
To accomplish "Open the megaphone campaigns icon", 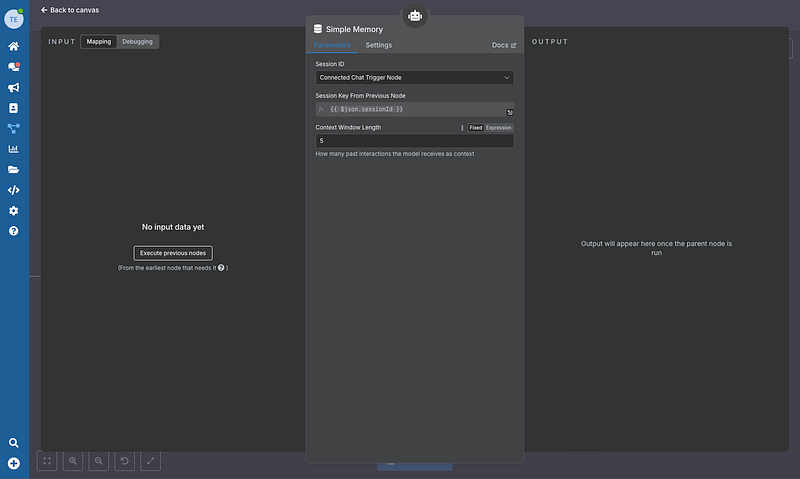I will 14,87.
